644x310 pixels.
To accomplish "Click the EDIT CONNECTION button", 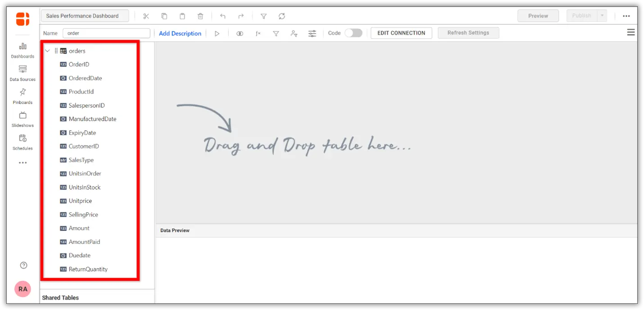I will pos(401,33).
